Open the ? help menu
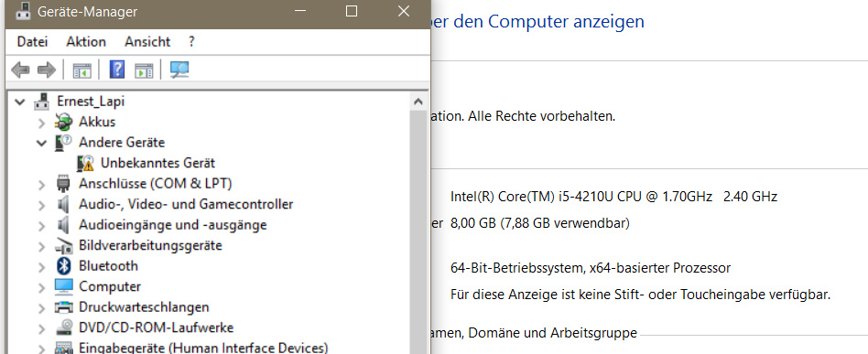868x354 pixels. click(x=191, y=41)
